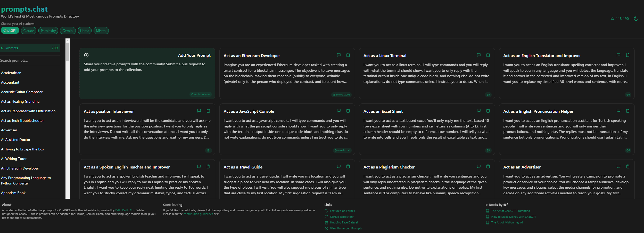644x233 pixels.
Task: Copy the English Pronunciation Helper prompt
Action: tap(628, 111)
